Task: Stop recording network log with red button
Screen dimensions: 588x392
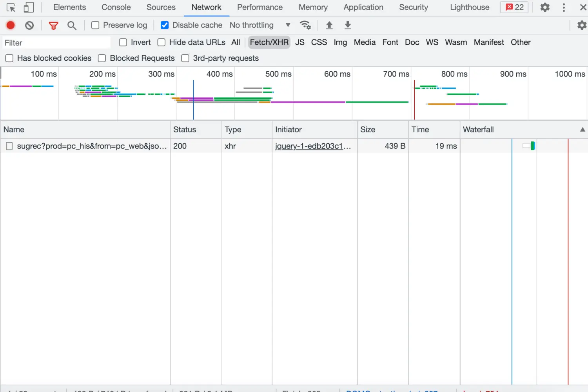Action: tap(11, 25)
